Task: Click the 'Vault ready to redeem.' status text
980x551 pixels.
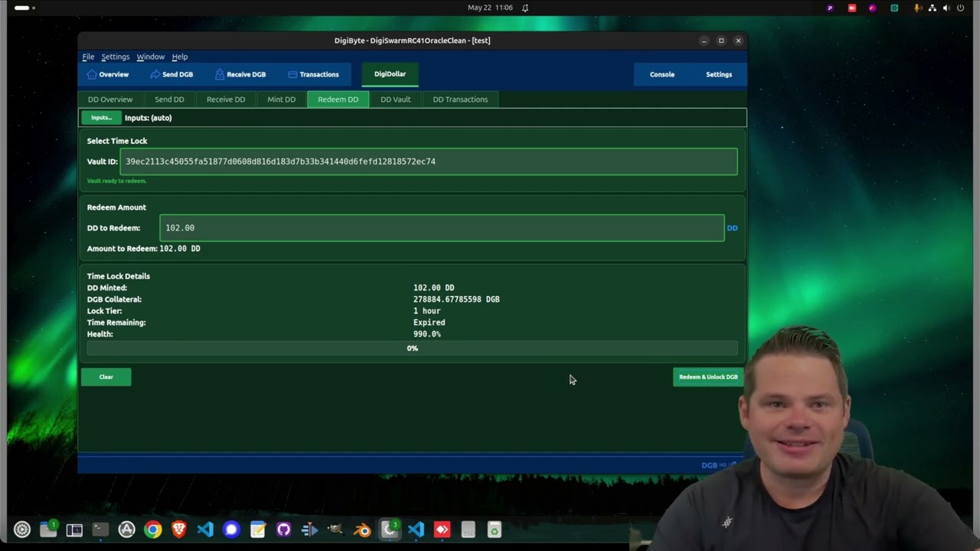Action: click(x=116, y=181)
